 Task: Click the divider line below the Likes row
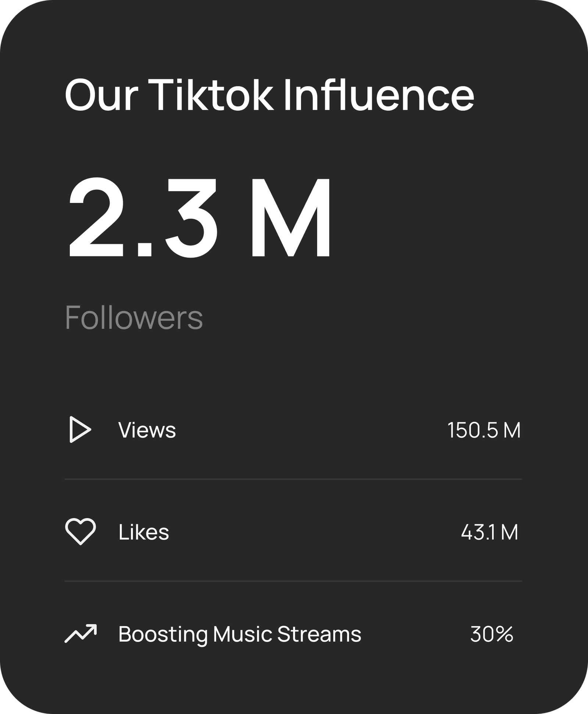click(293, 581)
